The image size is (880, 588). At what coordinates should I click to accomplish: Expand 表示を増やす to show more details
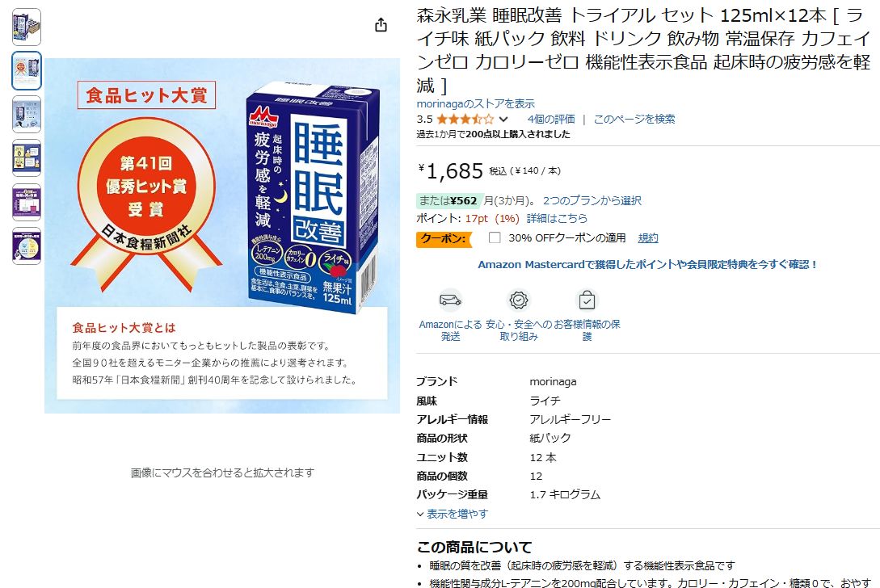(x=453, y=514)
